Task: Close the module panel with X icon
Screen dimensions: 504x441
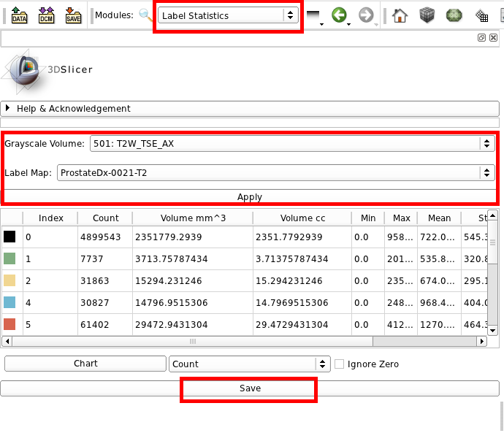Action: click(493, 37)
